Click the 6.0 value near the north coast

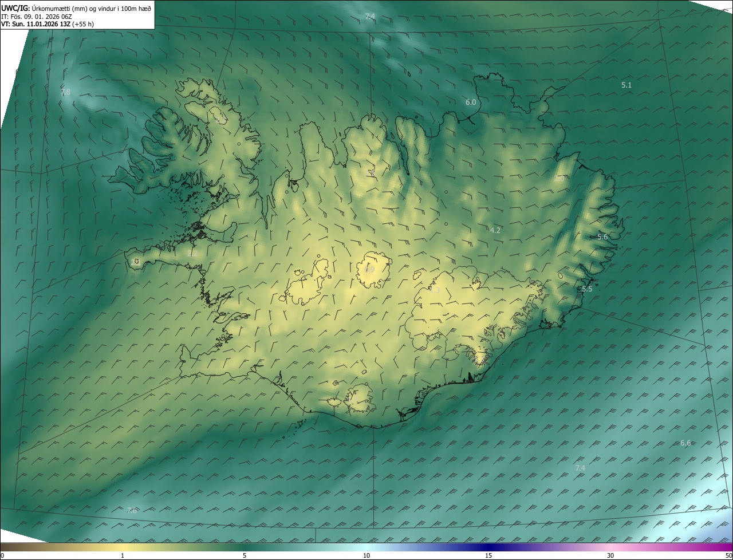pyautogui.click(x=471, y=102)
